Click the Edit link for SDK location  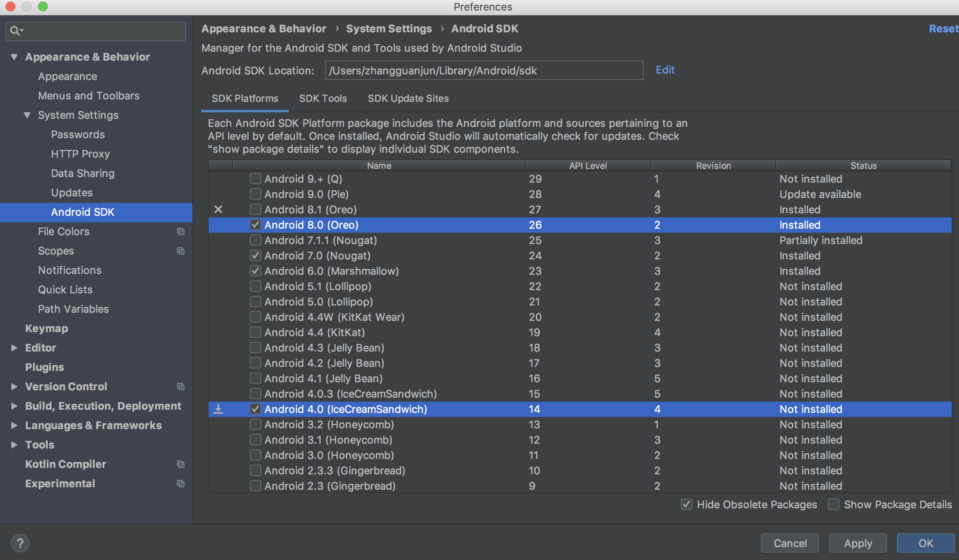[665, 70]
